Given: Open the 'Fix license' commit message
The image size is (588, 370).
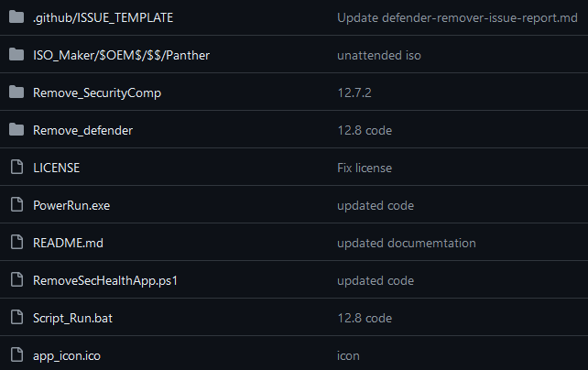Looking at the screenshot, I should pos(365,168).
